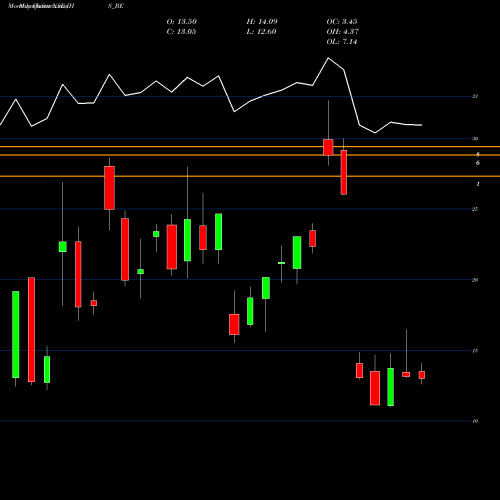Viewport: 500px width, 500px height.
Task: Click the highest peak of the white line
Action: point(328,58)
